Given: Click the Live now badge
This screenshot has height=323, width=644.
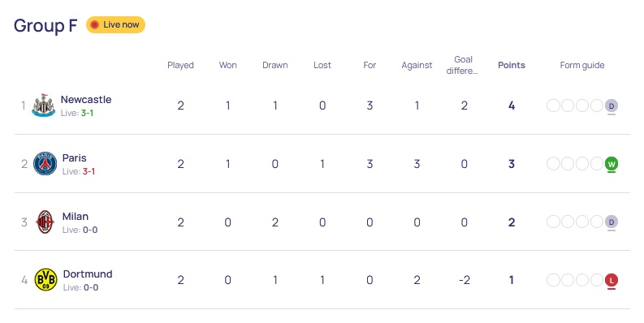Looking at the screenshot, I should 115,24.
